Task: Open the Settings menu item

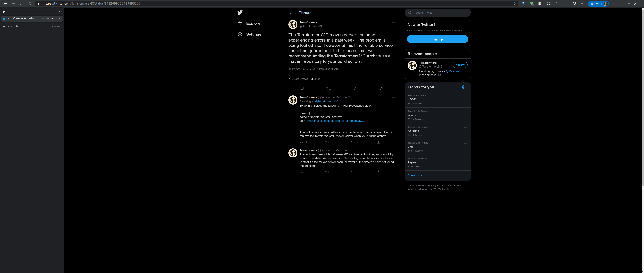Action: point(253,34)
